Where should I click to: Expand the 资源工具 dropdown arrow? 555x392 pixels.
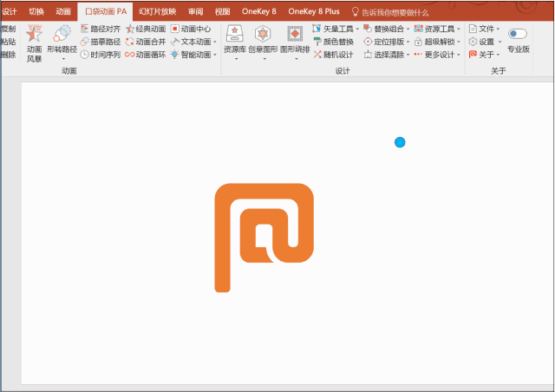[459, 29]
